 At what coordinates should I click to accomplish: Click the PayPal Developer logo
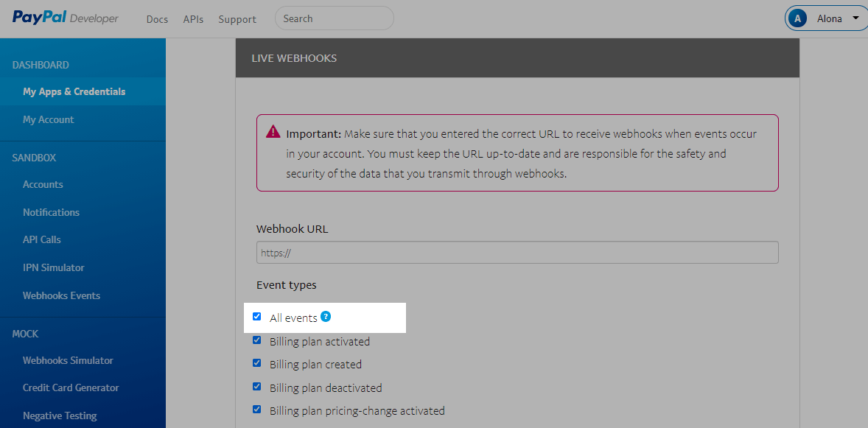point(65,18)
